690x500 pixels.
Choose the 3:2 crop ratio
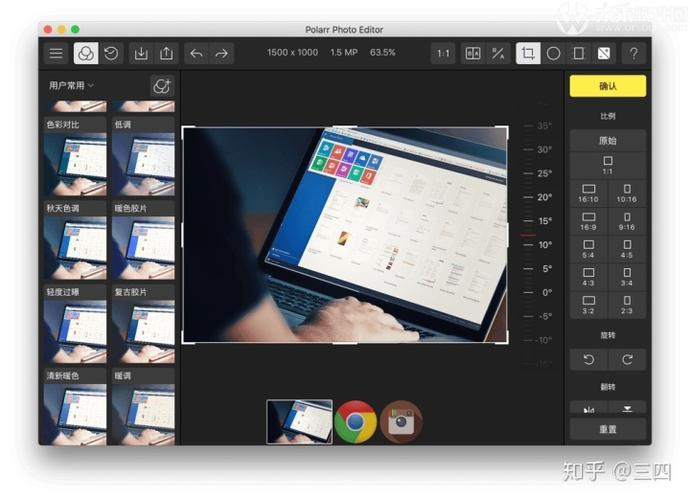tap(589, 305)
